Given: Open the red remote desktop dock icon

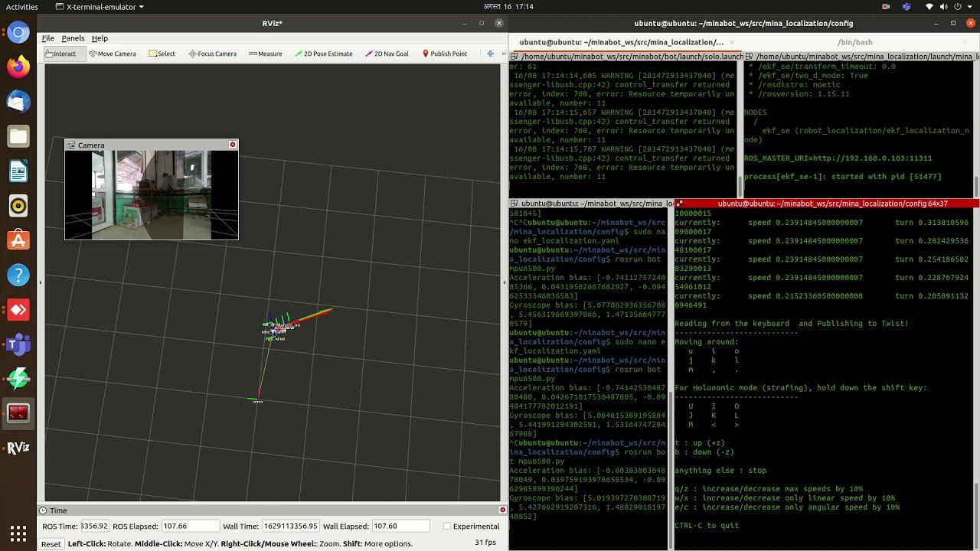Looking at the screenshot, I should [18, 310].
